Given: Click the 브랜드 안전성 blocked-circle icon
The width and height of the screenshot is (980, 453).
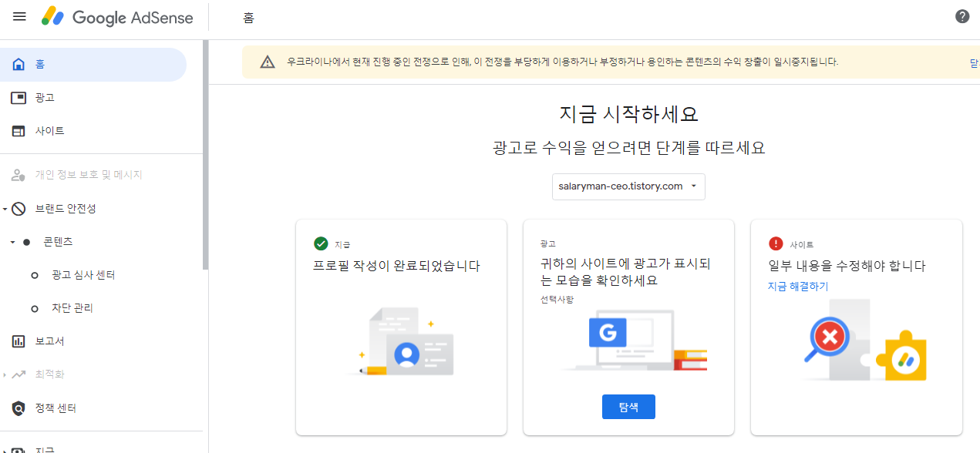Looking at the screenshot, I should (x=19, y=209).
